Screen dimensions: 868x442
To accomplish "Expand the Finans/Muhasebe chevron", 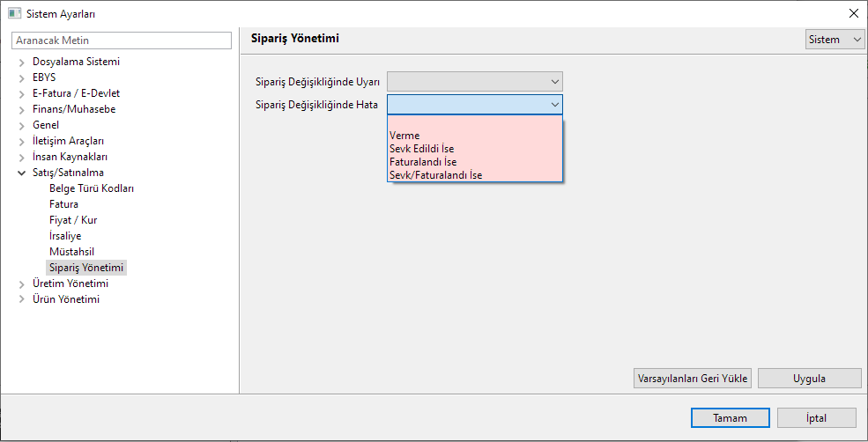I will pos(21,110).
